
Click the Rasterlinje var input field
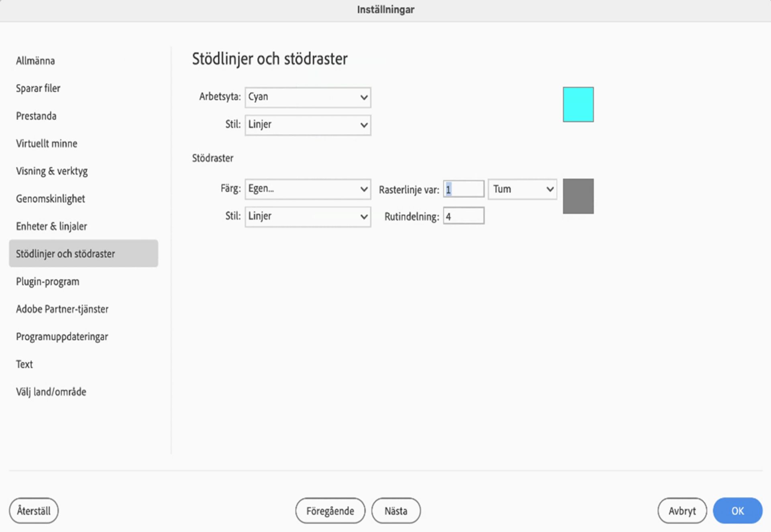point(463,189)
